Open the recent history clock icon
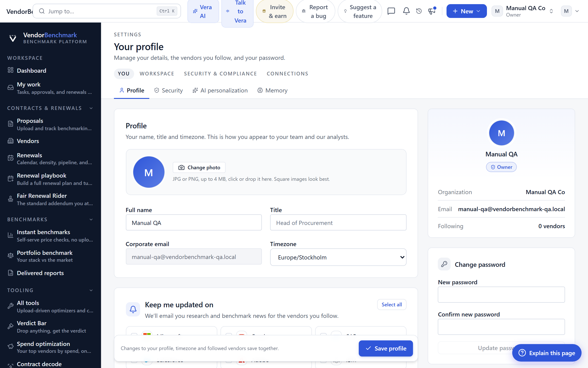Image resolution: width=588 pixels, height=368 pixels. click(x=419, y=11)
